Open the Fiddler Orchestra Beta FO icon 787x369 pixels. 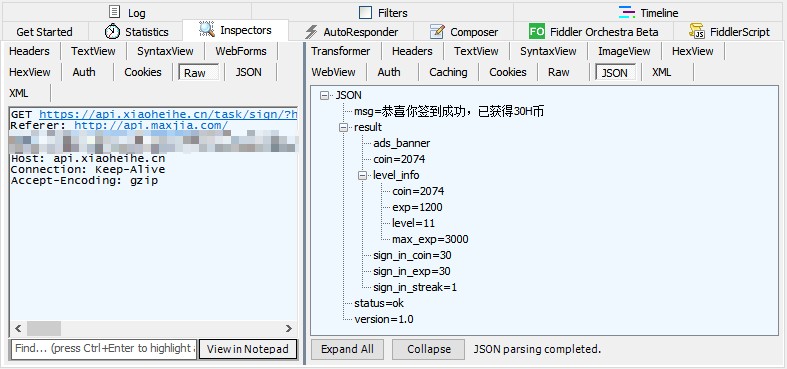point(537,32)
